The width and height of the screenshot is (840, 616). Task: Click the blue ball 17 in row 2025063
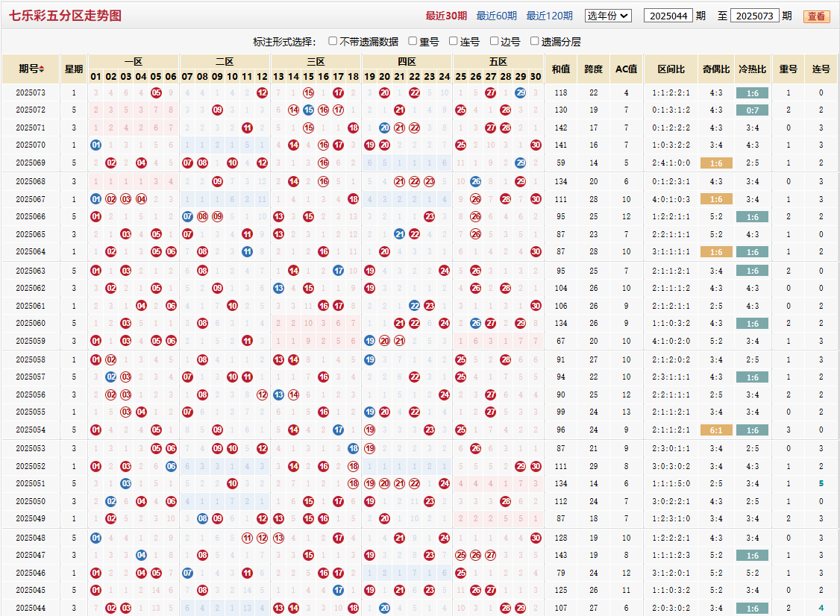tap(338, 271)
